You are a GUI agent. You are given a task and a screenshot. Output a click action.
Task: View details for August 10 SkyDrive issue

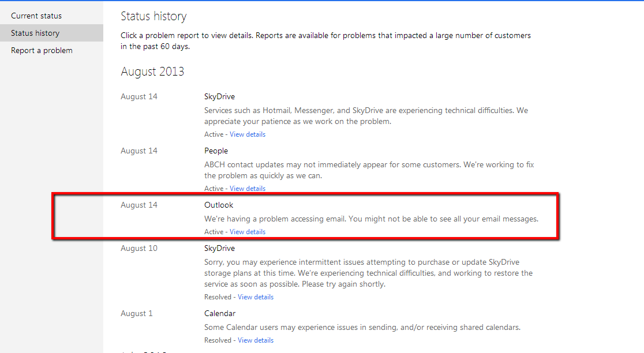[256, 297]
